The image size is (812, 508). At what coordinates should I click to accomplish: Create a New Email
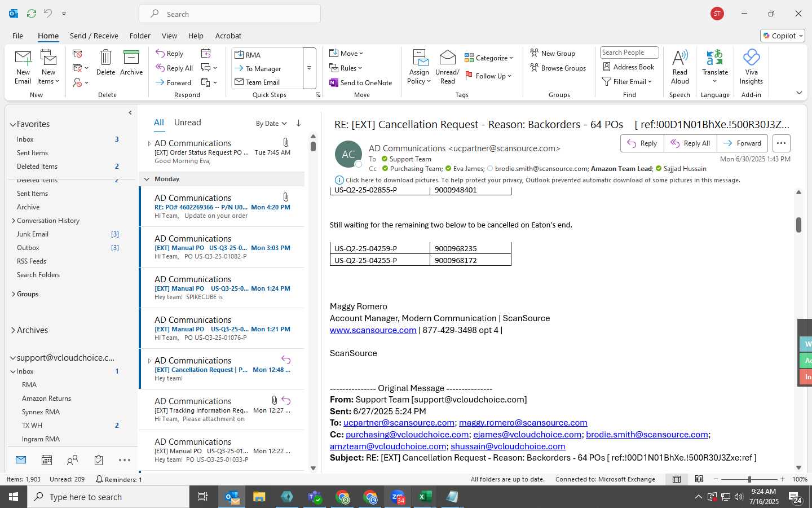23,67
